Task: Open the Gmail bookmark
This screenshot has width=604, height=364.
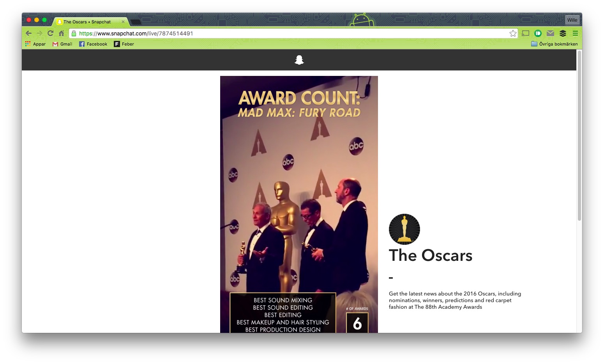Action: point(62,44)
